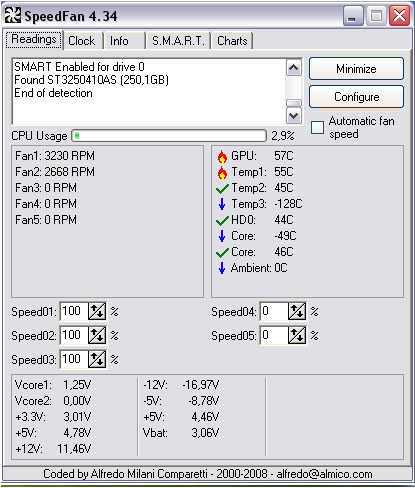This screenshot has height=488, width=415.
Task: Click the 'Fan4: 0 RPM' reading
Action: pyautogui.click(x=46, y=204)
